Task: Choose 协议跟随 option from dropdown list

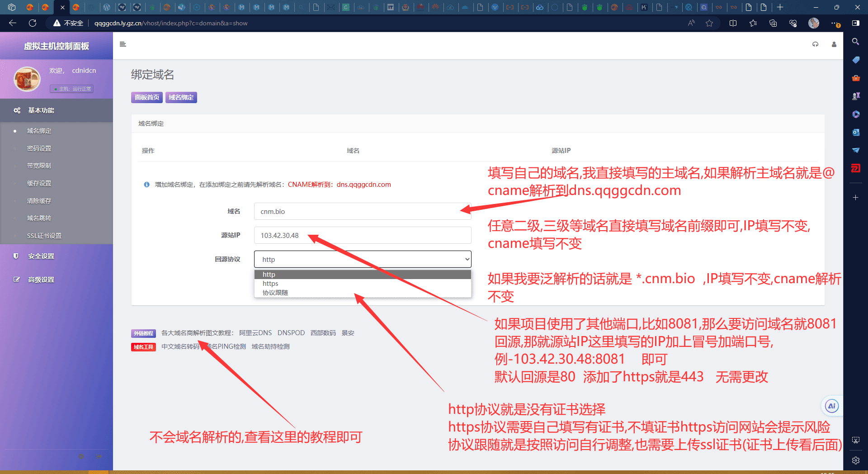Action: (275, 293)
